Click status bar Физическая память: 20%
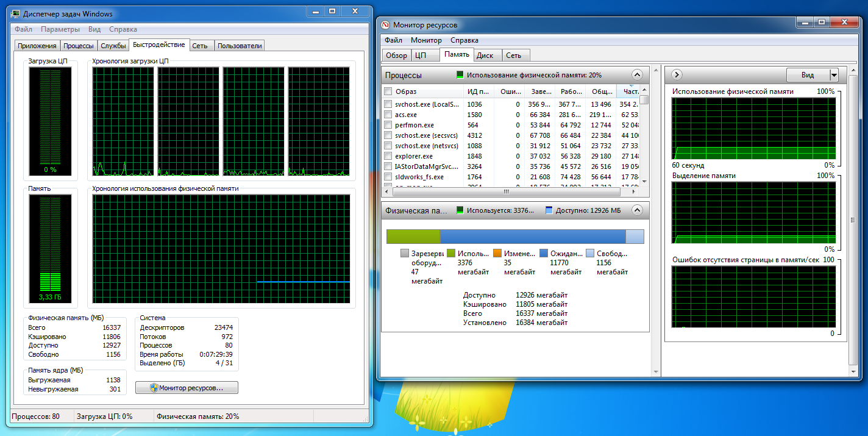The width and height of the screenshot is (868, 436). (x=198, y=416)
